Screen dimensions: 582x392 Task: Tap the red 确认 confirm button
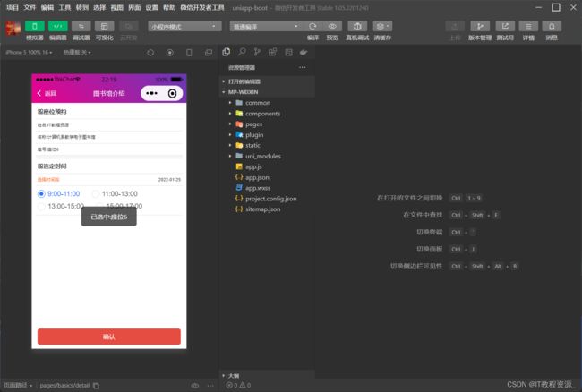tap(109, 337)
